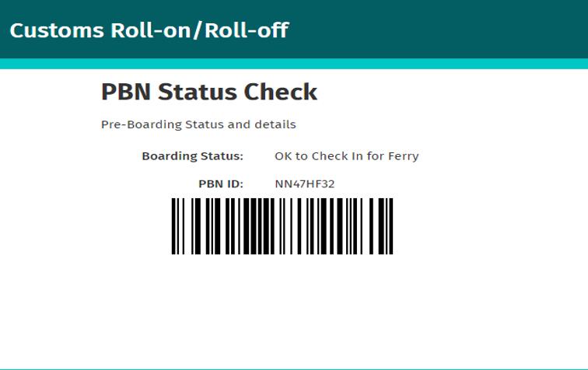Click an empty area of the dark teal header bar
The image size is (588, 370).
439,30
